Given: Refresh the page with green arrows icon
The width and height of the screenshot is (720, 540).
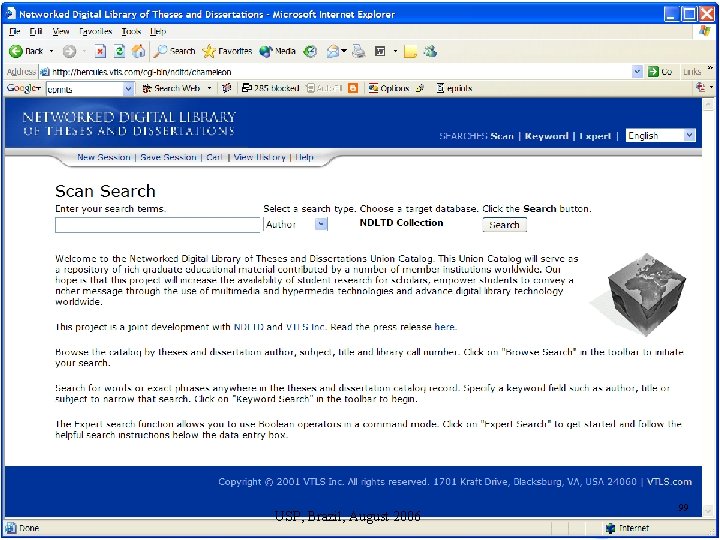Looking at the screenshot, I should pos(119,51).
